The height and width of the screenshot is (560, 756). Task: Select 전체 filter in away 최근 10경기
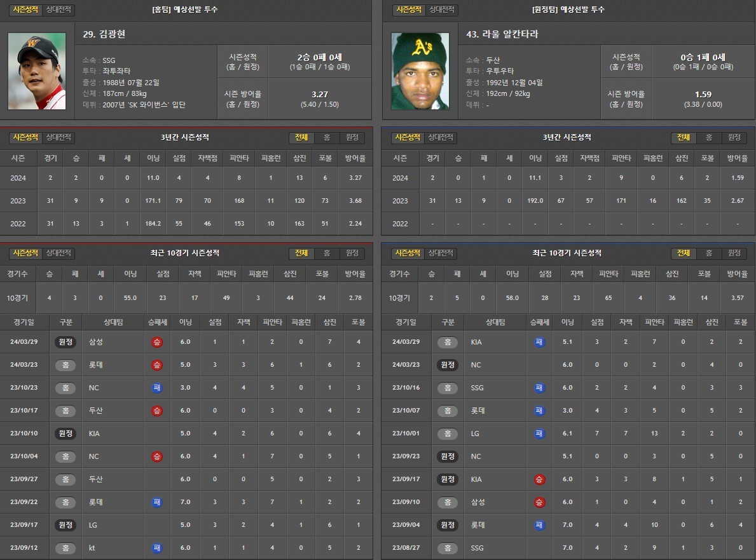[684, 254]
